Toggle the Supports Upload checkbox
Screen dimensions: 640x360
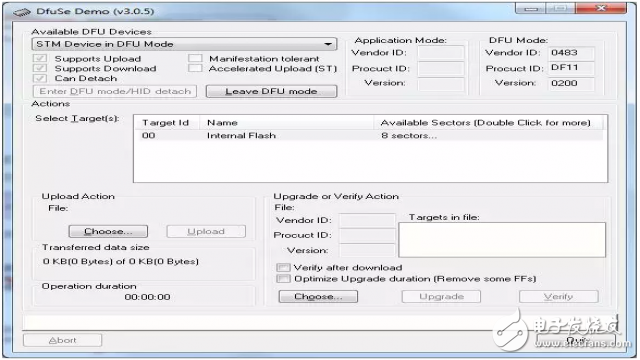pos(40,58)
